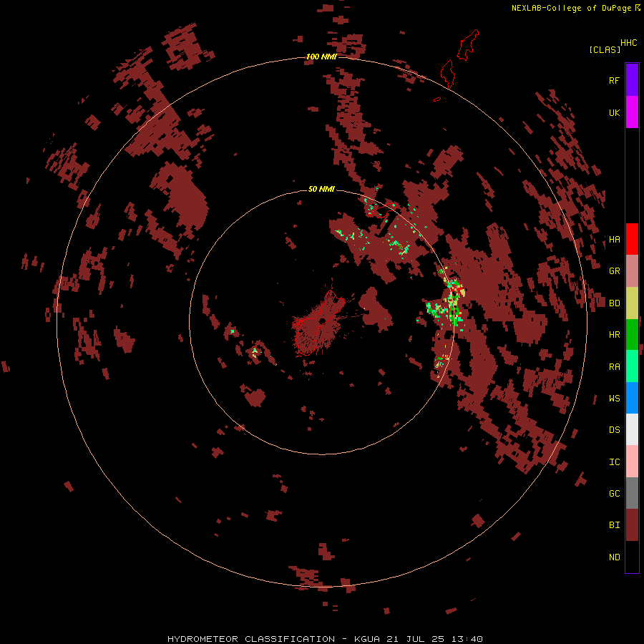The image size is (644, 644).
Task: Click the BI legend label
Action: tap(614, 525)
